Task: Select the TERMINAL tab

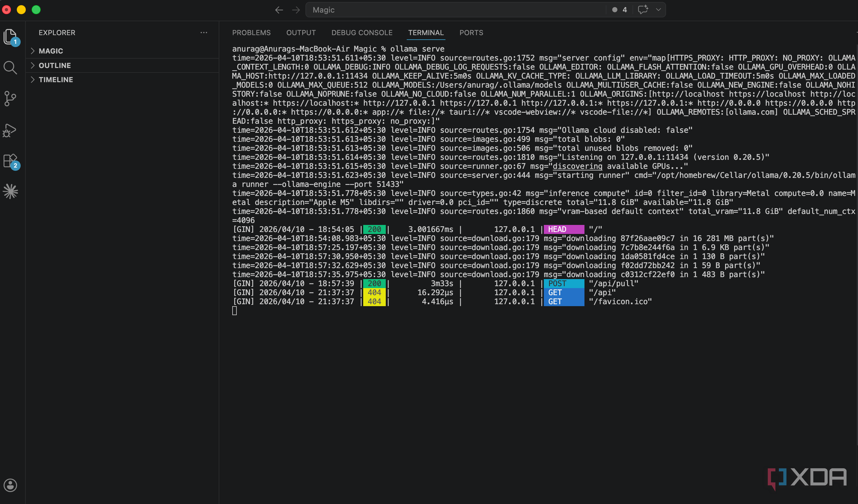Action: [426, 33]
